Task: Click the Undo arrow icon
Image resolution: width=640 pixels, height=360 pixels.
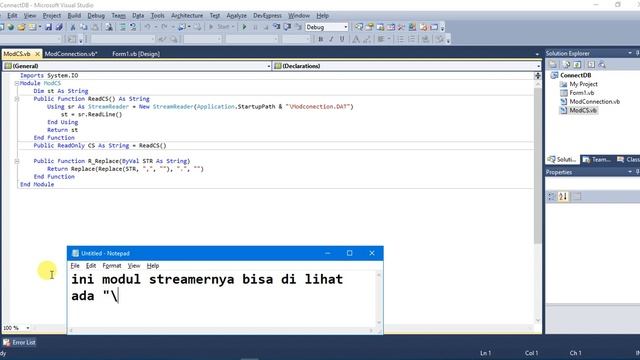Action: pos(147,27)
